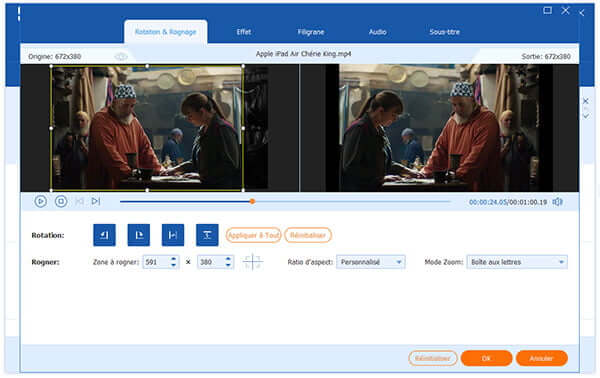600x378 pixels.
Task: Open the Ratio d'aspect dropdown
Action: pos(370,262)
